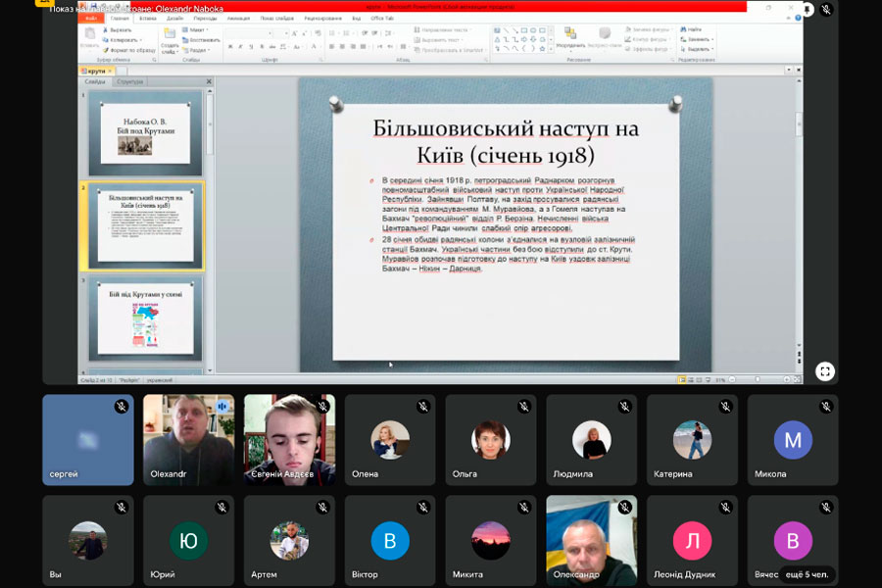This screenshot has width=882, height=588.
Task: Switch to the Структура pane tab
Action: (129, 81)
